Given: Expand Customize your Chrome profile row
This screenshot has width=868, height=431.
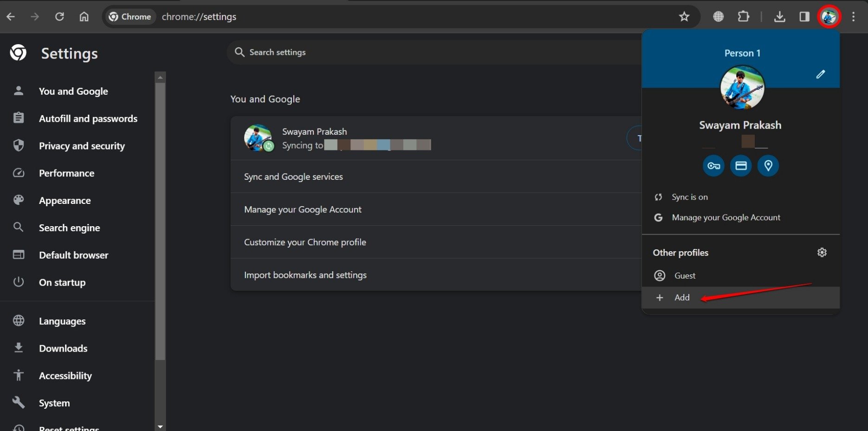Looking at the screenshot, I should [x=305, y=242].
